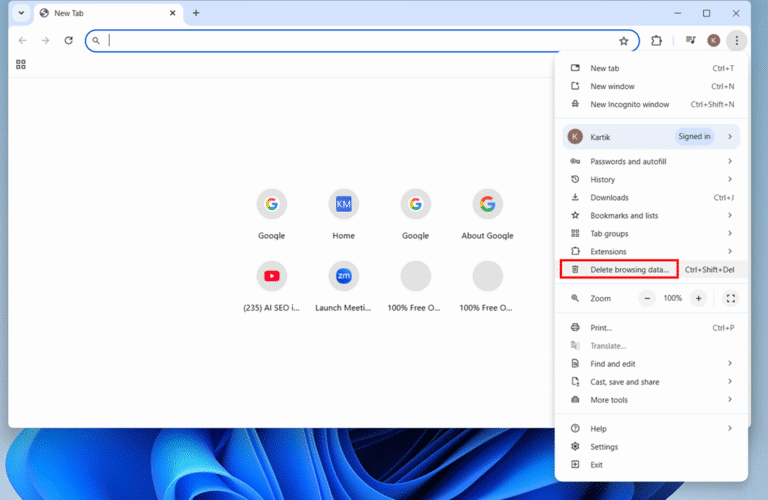Toggle the three-dot Chrome menu button
This screenshot has width=768, height=500.
click(737, 41)
